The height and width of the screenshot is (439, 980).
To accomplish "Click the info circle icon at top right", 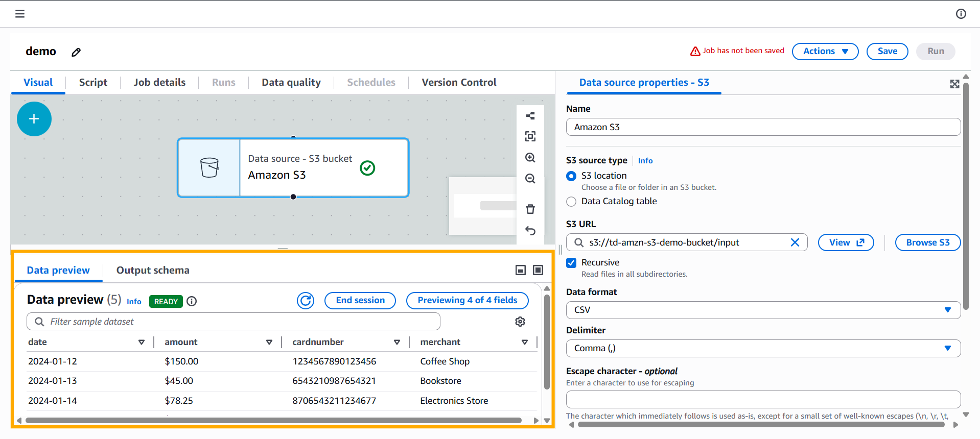I will pyautogui.click(x=961, y=14).
